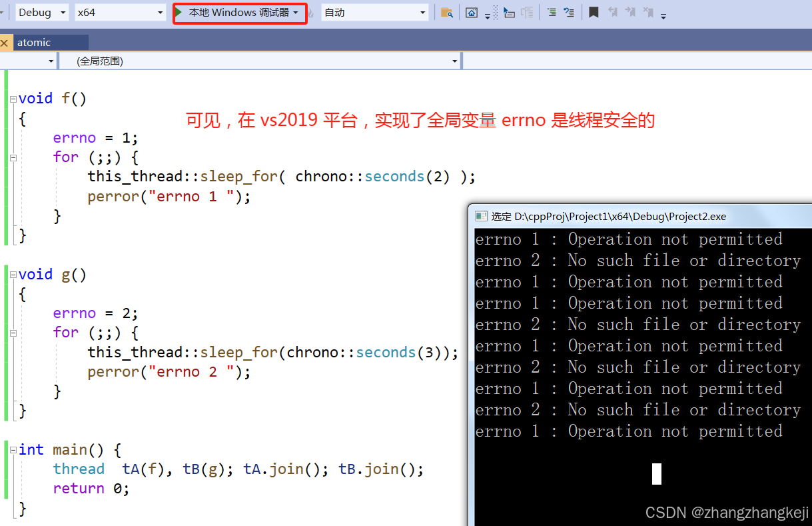
Task: Open the project scope dropdown arrow
Action: click(51, 61)
